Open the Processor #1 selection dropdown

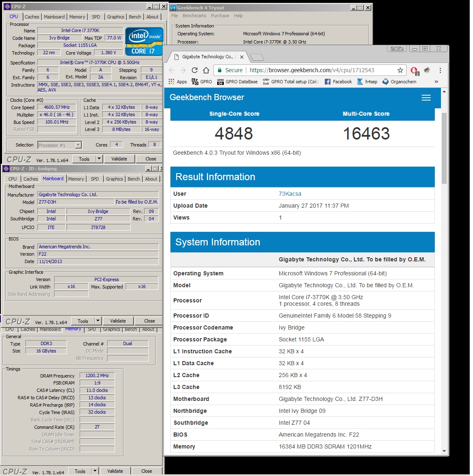click(x=78, y=145)
